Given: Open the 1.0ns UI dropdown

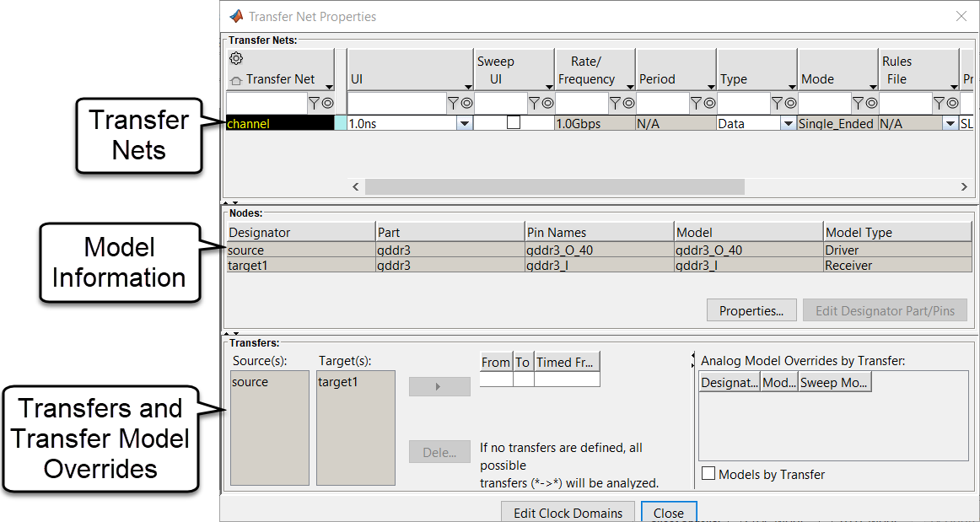Looking at the screenshot, I should (x=465, y=124).
